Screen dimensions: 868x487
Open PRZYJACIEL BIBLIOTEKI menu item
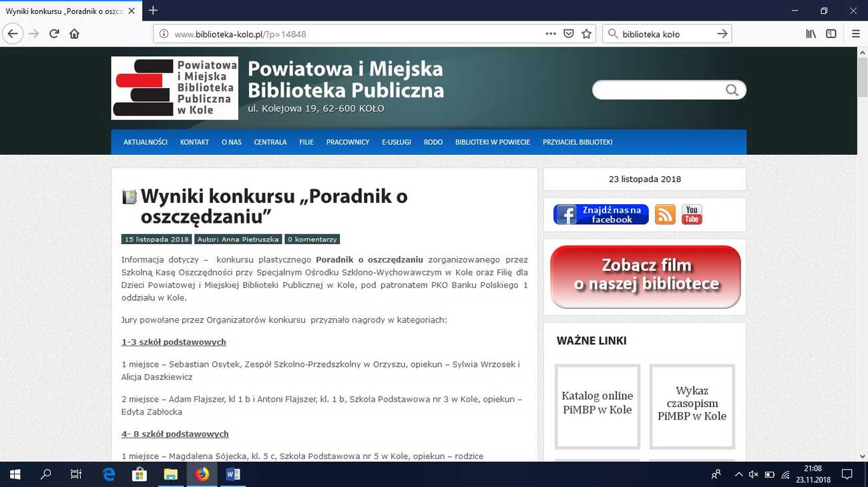[x=578, y=142]
